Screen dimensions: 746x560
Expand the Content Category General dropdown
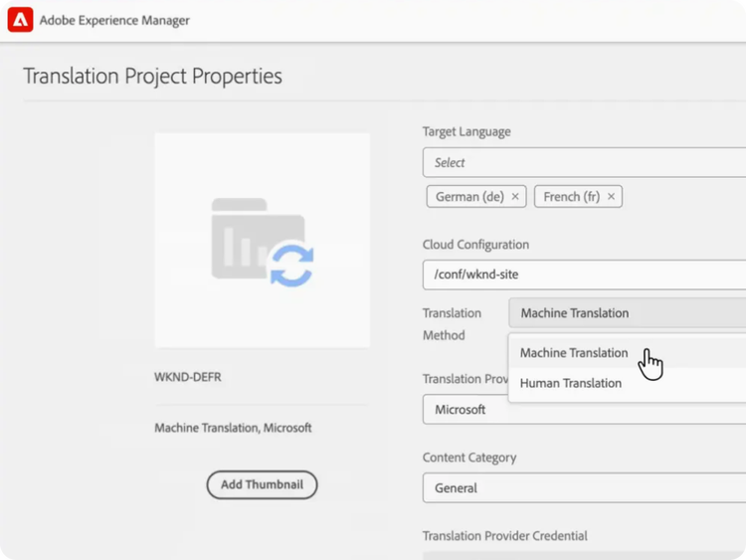coord(585,488)
